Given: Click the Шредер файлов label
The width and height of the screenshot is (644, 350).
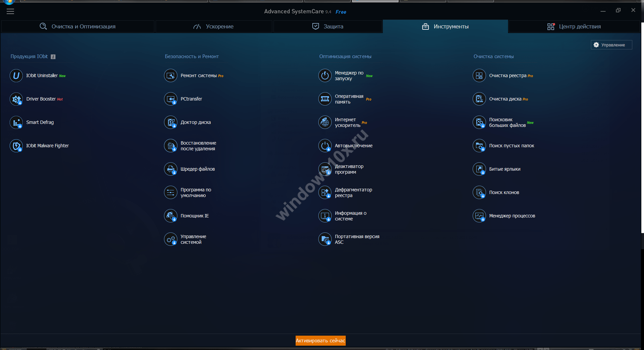Looking at the screenshot, I should pos(198,169).
